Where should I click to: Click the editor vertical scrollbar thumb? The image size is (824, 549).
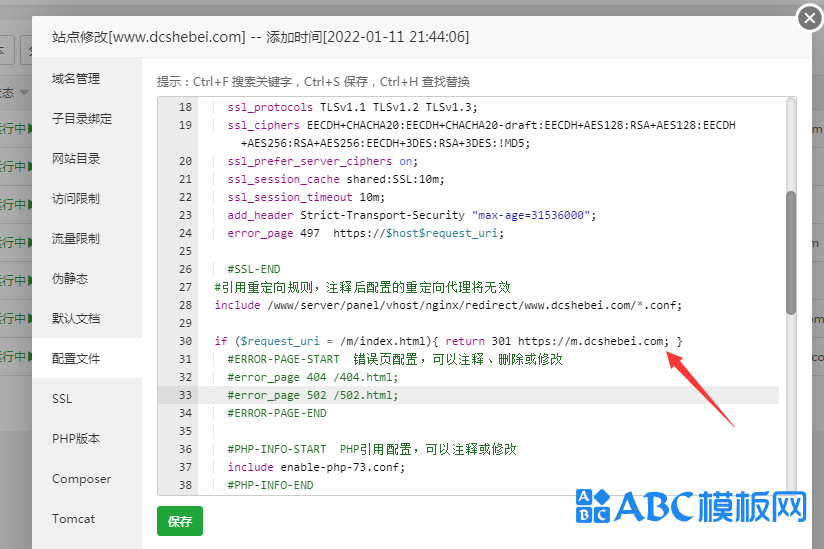coord(790,253)
